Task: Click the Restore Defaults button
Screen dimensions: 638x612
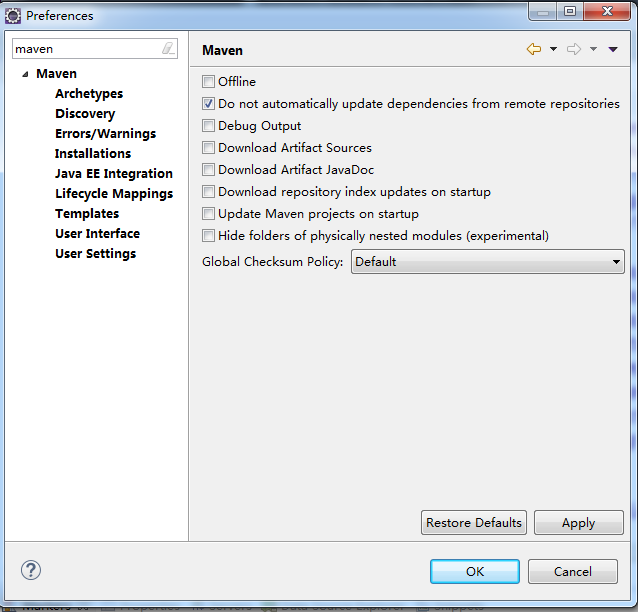Action: pos(474,522)
